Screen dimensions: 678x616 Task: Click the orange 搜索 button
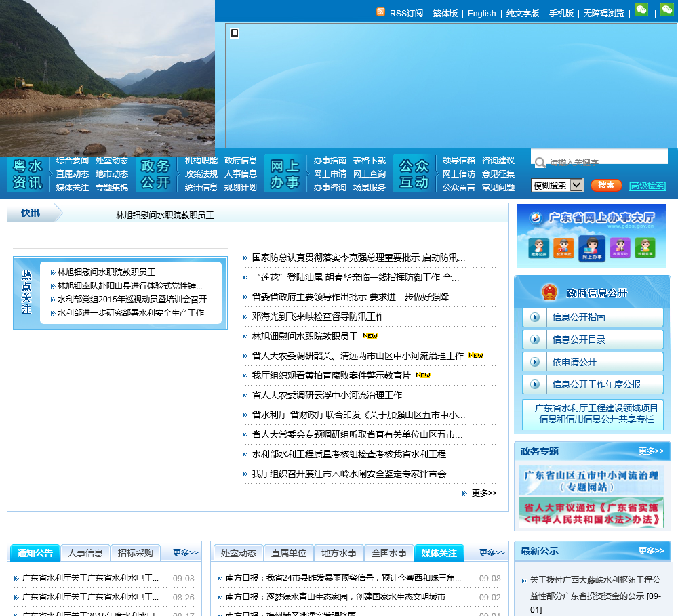coord(606,185)
